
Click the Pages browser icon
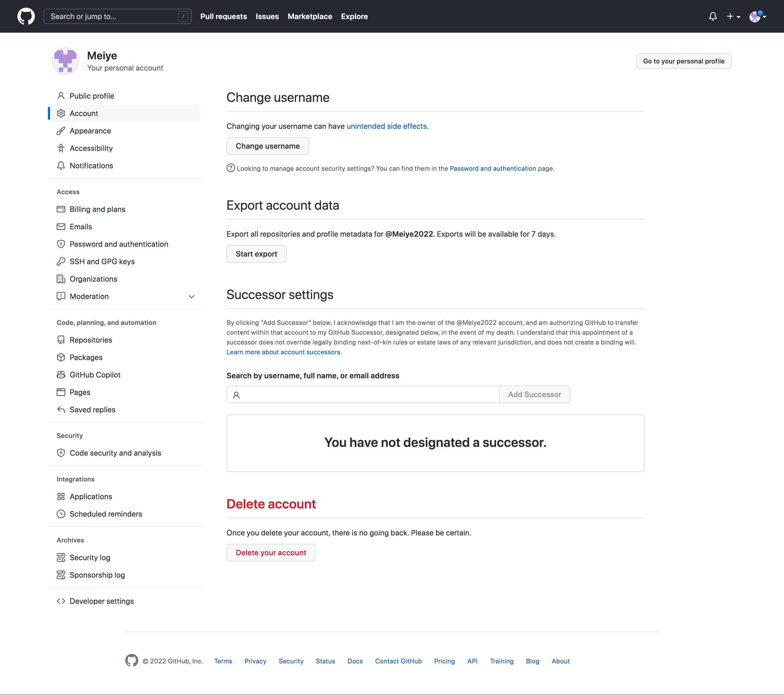[x=61, y=392]
